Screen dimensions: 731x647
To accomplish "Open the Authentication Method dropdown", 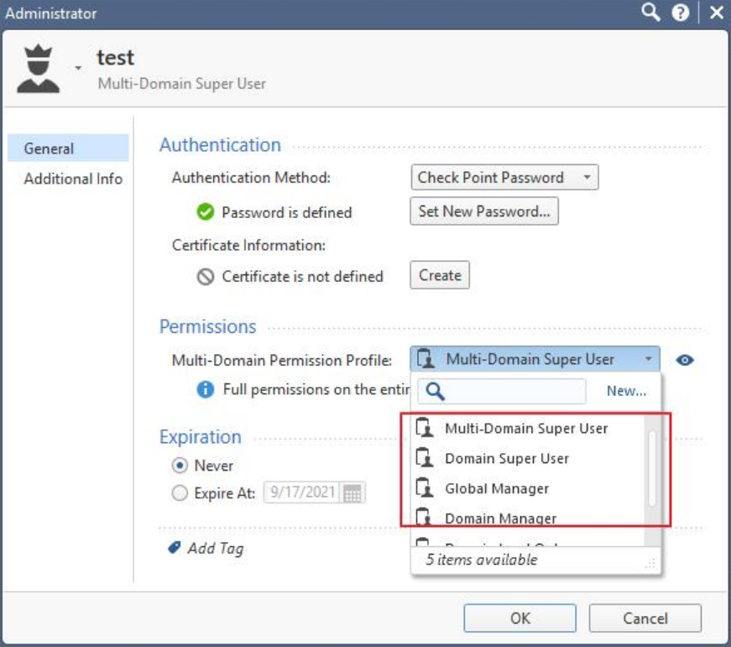I will [505, 178].
